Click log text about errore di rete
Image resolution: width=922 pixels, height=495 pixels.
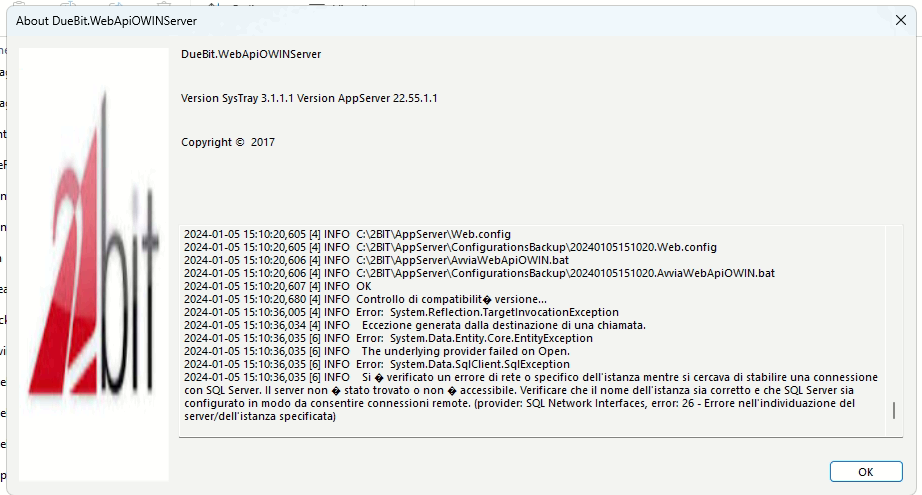coord(531,396)
